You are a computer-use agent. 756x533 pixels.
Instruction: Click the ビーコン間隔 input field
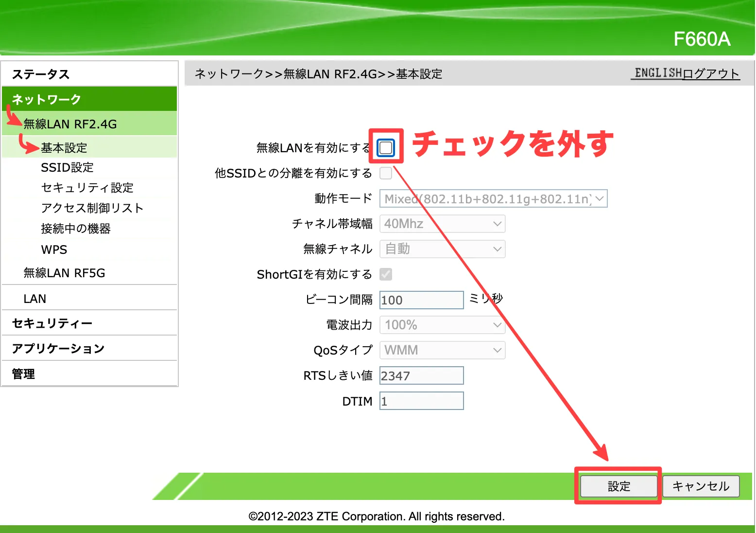421,300
